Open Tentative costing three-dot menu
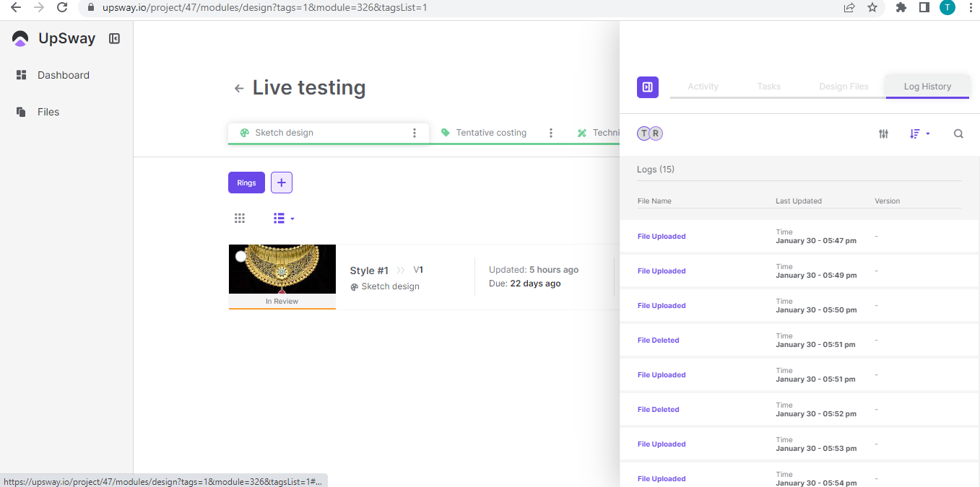Screen dimensions: 980x487 (551, 133)
